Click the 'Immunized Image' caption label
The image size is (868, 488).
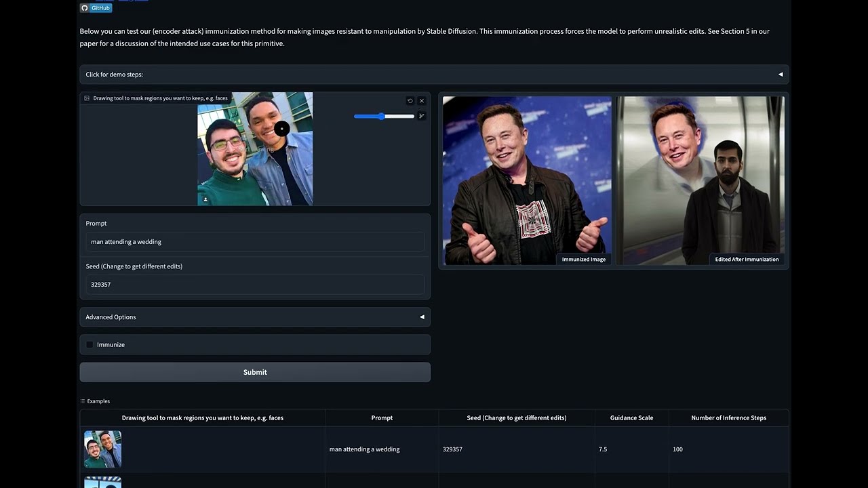point(584,259)
